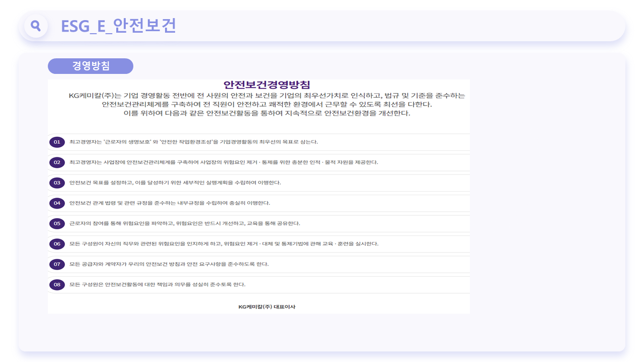Viewport: 644px width, 362px height.
Task: Select the 04 numbered badge
Action: point(57,203)
